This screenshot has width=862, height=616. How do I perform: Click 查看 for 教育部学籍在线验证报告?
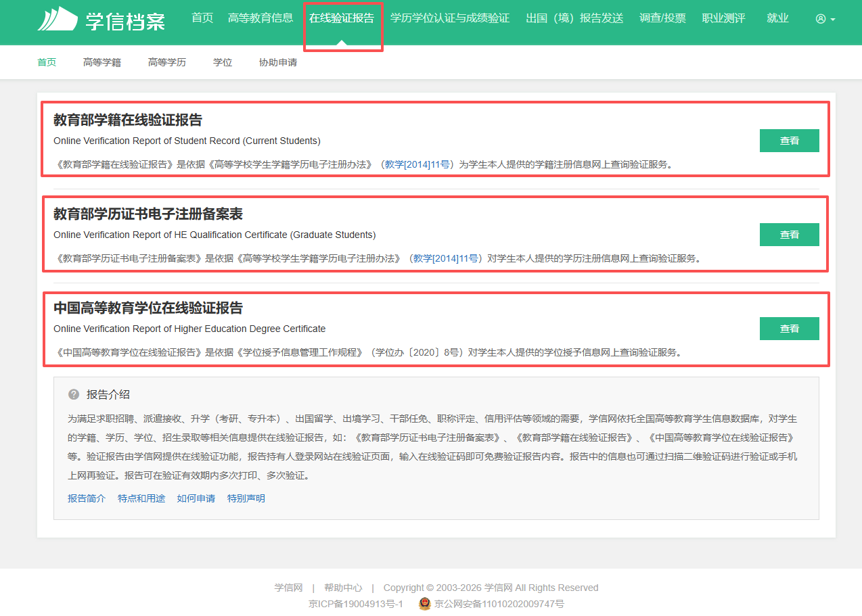point(790,141)
